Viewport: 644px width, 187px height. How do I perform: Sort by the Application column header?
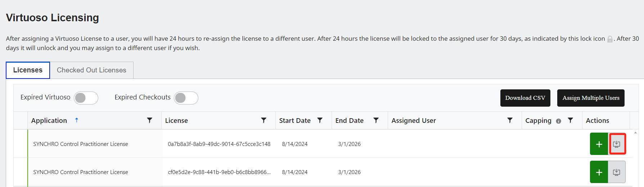point(49,121)
